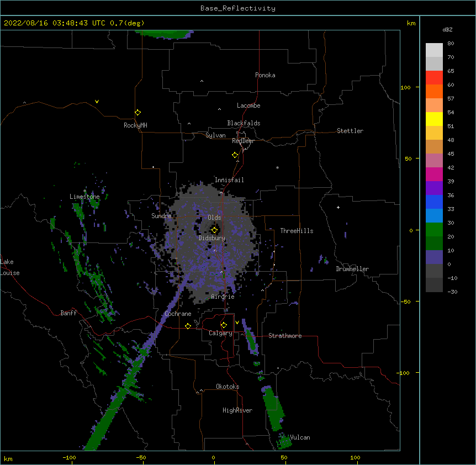Pick the bright green 30 dBZ legend swatch
The image size is (476, 465).
(434, 230)
